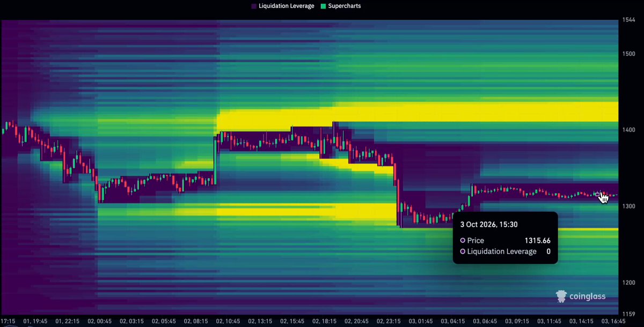This screenshot has width=644, height=327.
Task: Click the 1544 top axis label
Action: pyautogui.click(x=629, y=20)
